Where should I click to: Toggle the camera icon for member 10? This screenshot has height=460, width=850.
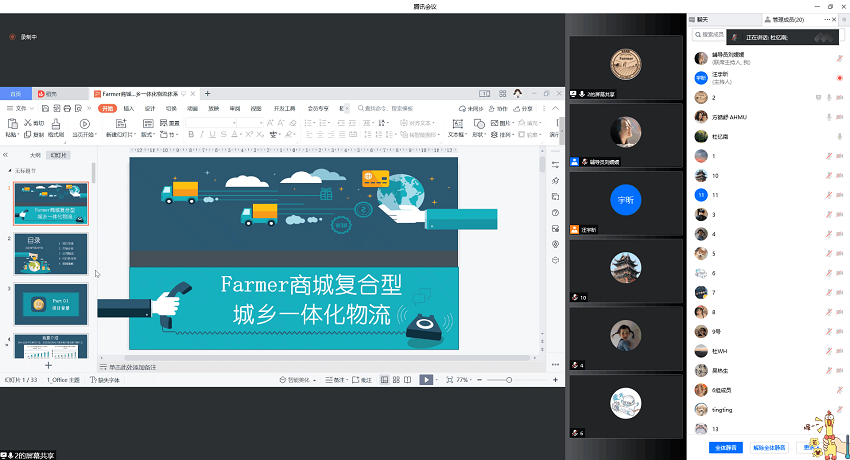point(840,175)
